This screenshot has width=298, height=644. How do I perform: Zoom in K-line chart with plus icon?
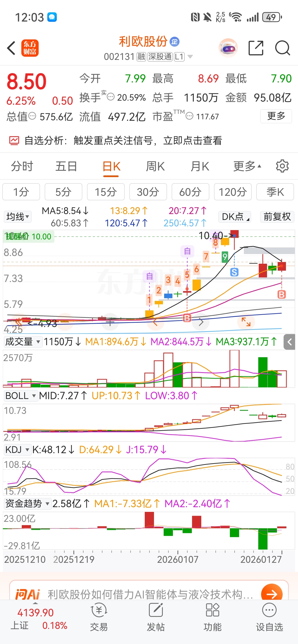pyautogui.click(x=110, y=322)
